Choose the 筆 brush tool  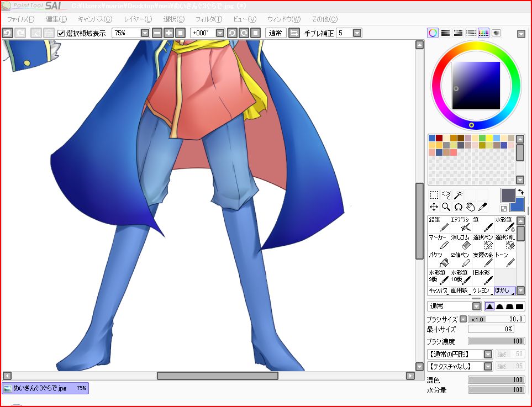(483, 224)
